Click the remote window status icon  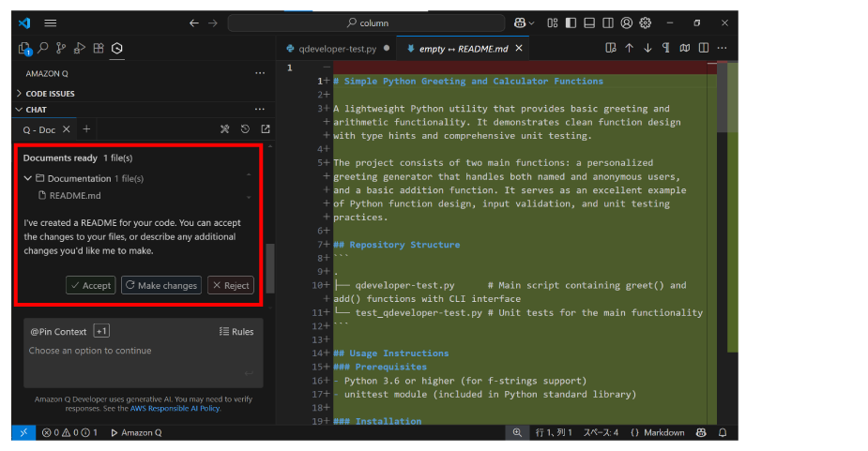point(23,433)
